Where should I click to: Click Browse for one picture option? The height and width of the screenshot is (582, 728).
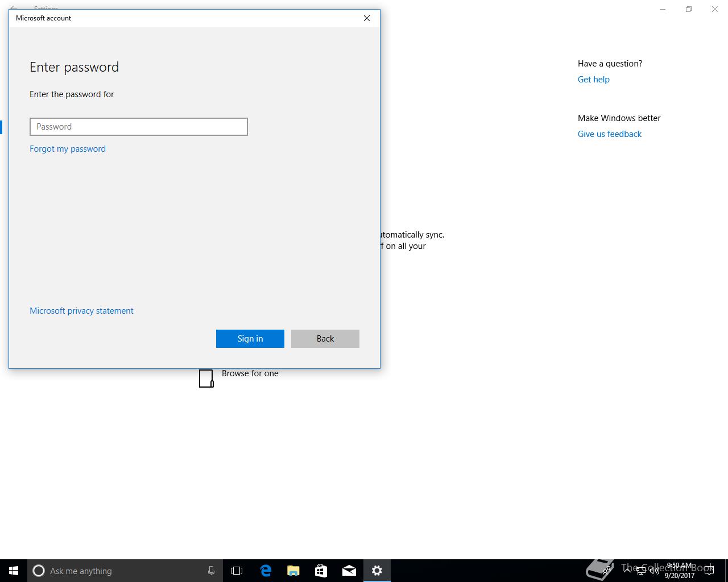coord(250,373)
